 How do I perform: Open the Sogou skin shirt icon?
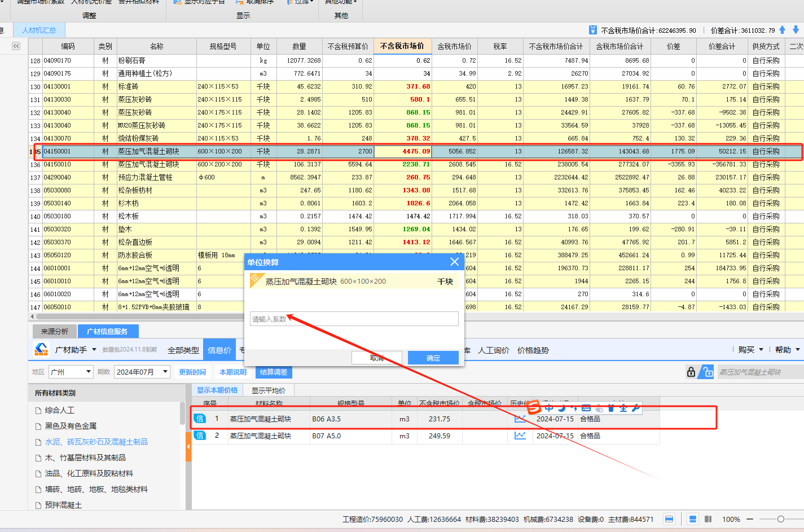tap(611, 408)
